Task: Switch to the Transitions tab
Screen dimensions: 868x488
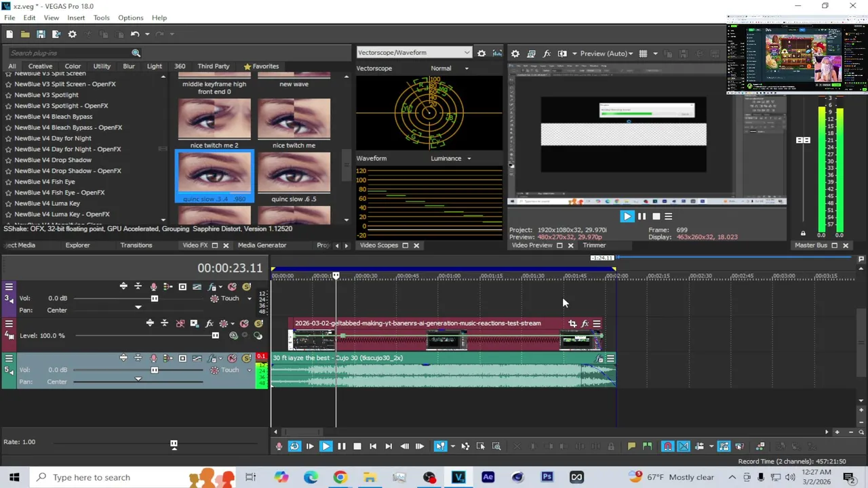Action: click(136, 245)
